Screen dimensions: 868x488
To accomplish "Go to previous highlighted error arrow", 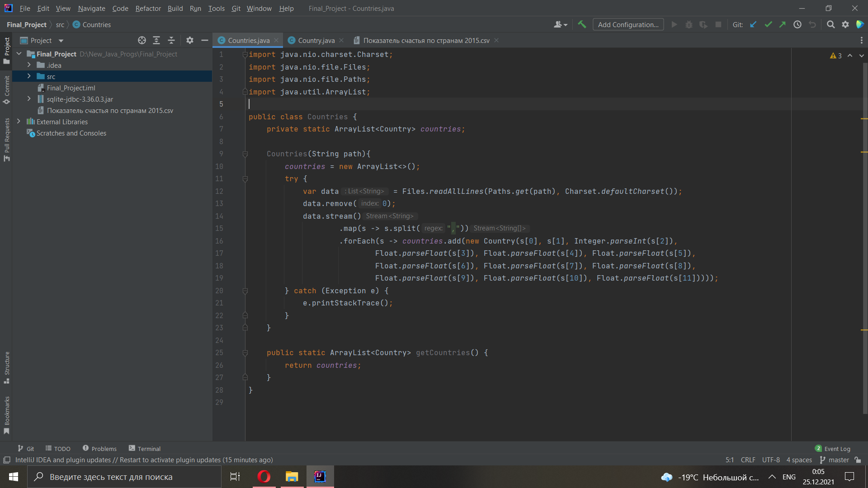I will (x=850, y=56).
